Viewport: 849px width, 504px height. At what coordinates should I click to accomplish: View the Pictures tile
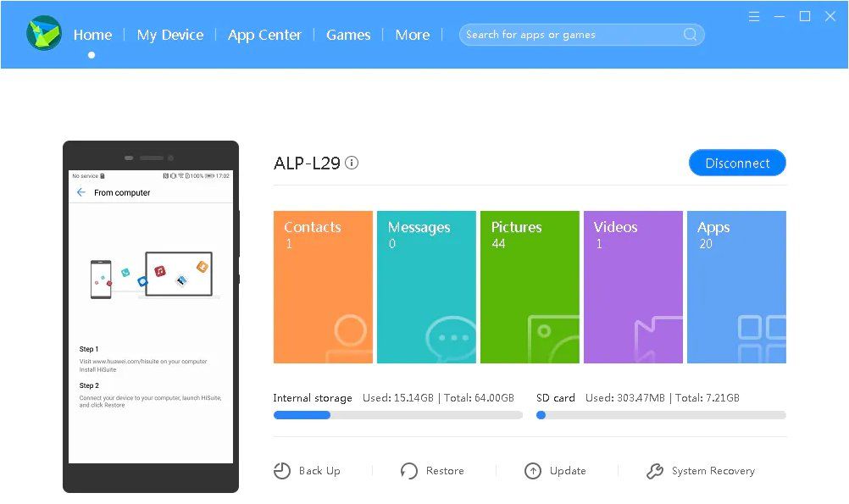530,287
